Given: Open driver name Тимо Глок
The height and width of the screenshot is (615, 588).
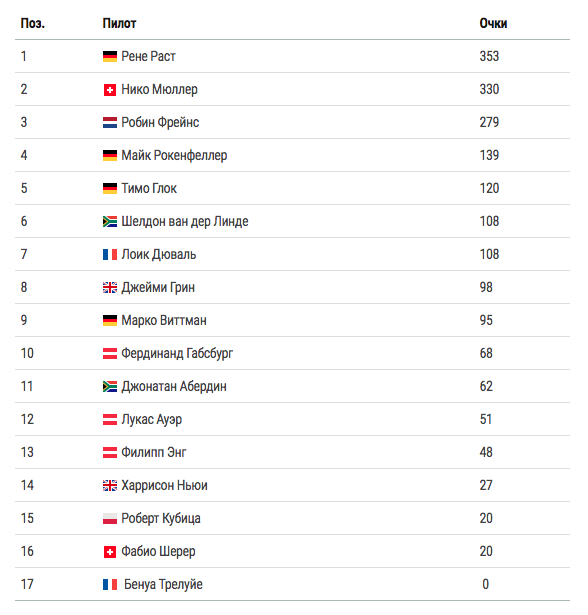Looking at the screenshot, I should (x=149, y=189).
